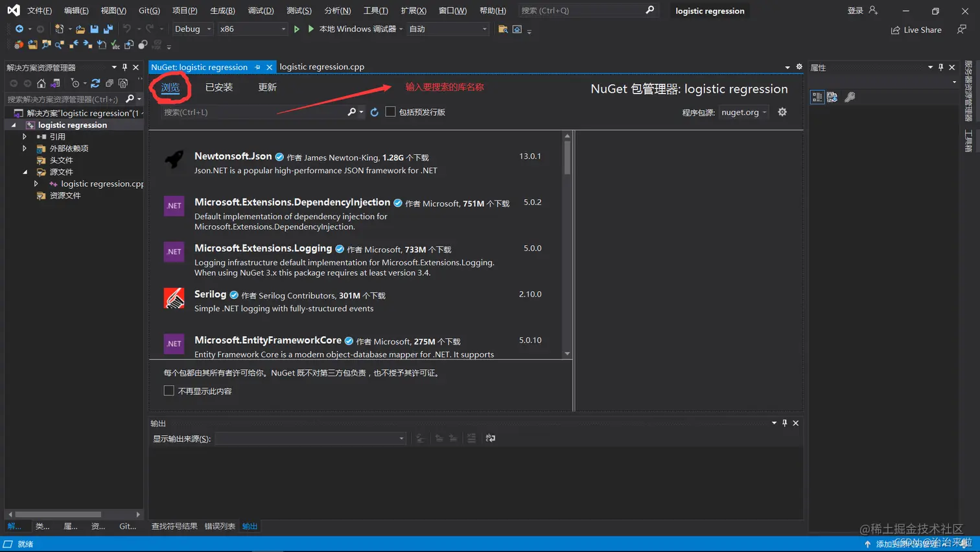Select the 头文件 folder in Solution Explorer
The height and width of the screenshot is (552, 980).
(x=61, y=160)
